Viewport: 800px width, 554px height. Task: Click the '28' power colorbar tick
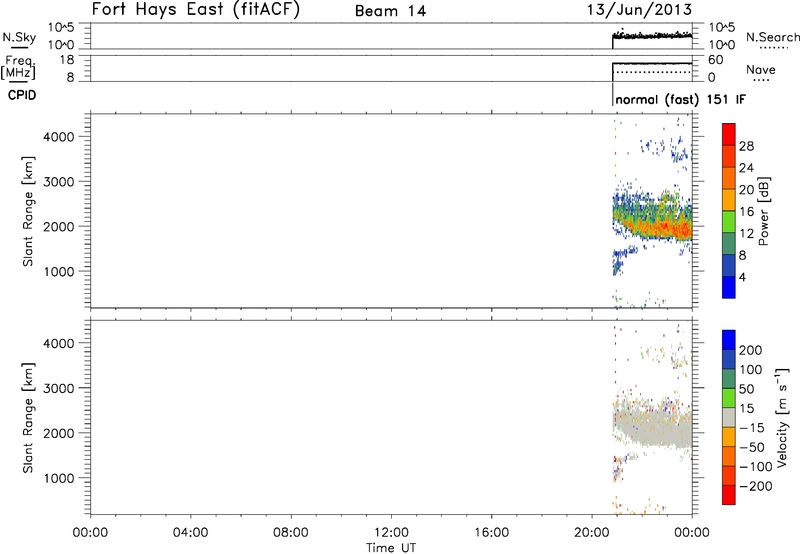[x=746, y=146]
